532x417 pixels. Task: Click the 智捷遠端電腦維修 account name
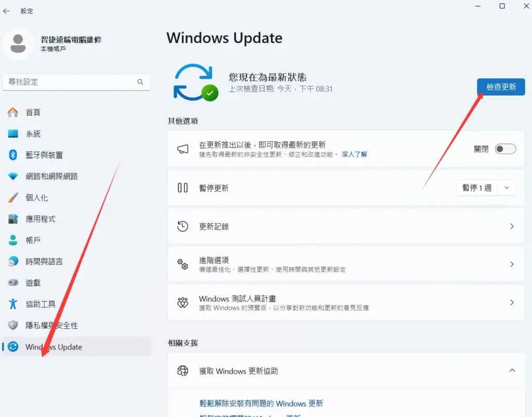[x=71, y=39]
